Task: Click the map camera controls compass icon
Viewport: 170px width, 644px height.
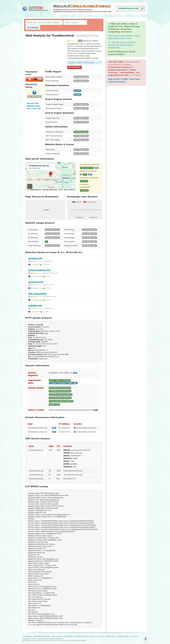Action: [x=72, y=185]
